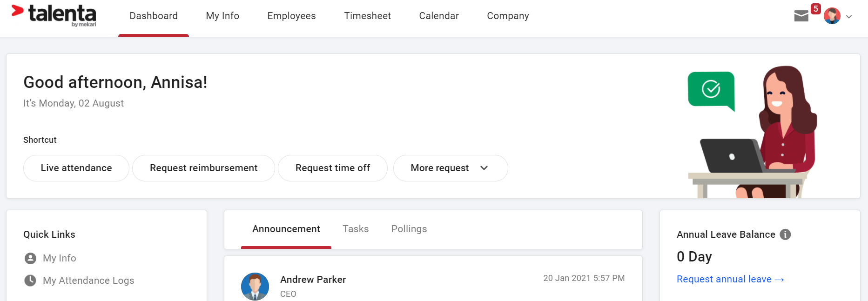Click the Request time off button
This screenshot has height=301, width=868.
(x=333, y=168)
